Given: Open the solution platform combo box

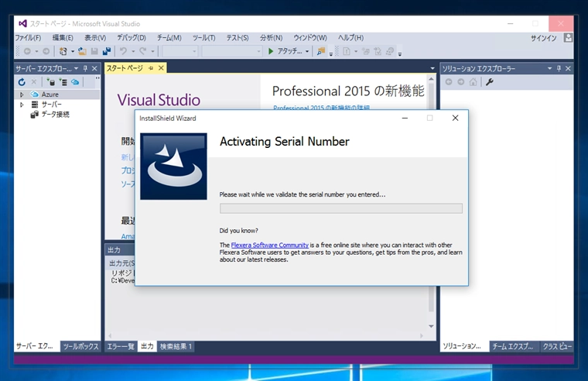Looking at the screenshot, I should pos(232,51).
